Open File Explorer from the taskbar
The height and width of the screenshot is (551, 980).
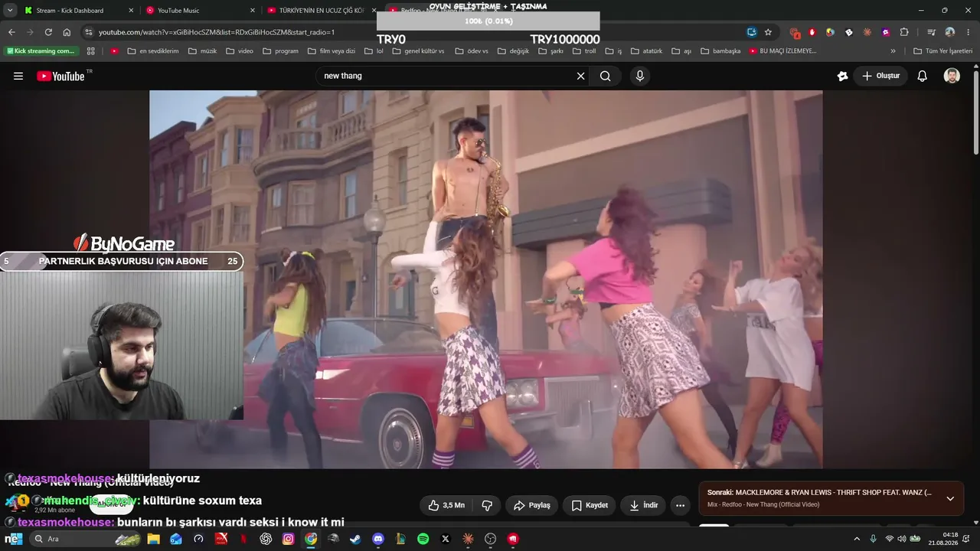[153, 539]
